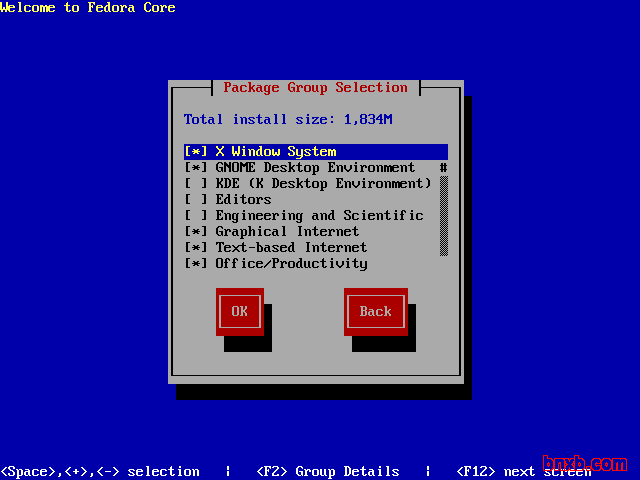
Task: Toggle the X Window System checkbox
Action: pyautogui.click(x=196, y=152)
